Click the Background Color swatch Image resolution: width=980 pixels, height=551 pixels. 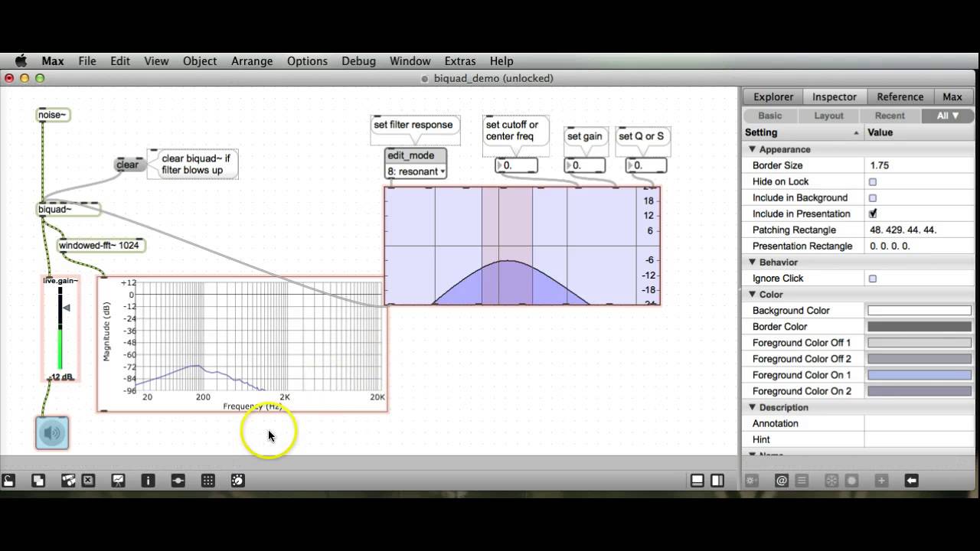click(920, 311)
